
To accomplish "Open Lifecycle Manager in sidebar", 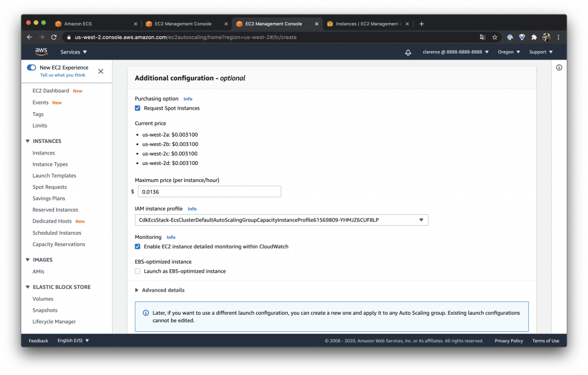I will coord(54,322).
